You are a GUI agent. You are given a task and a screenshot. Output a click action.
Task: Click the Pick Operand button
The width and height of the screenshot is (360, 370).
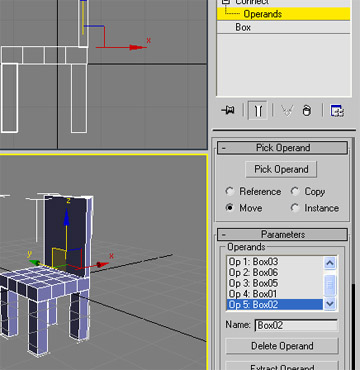point(281,169)
